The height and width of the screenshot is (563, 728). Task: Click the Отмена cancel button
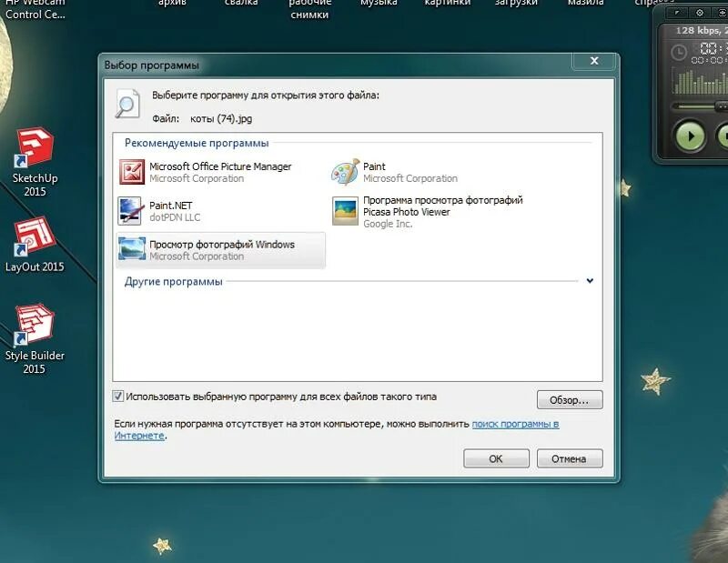coord(570,458)
